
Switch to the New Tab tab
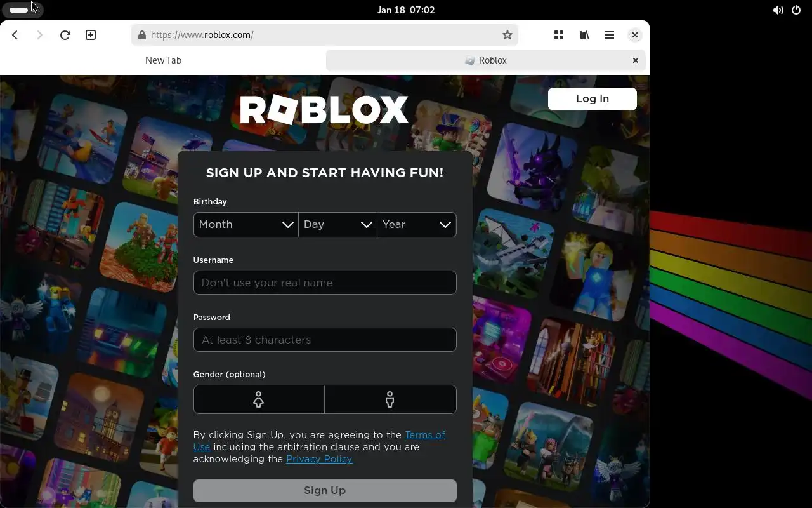163,60
